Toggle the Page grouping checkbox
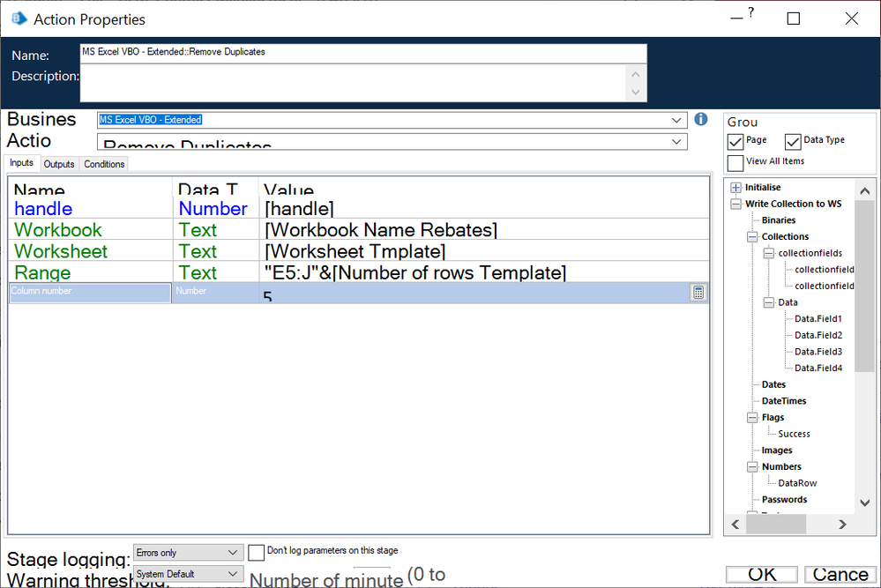The width and height of the screenshot is (881, 588). coord(735,142)
